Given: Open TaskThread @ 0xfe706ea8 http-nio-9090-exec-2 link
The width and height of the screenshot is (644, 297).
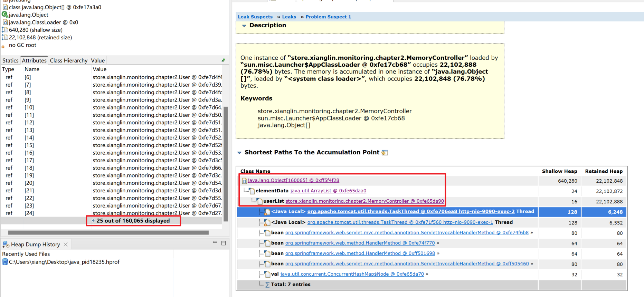Looking at the screenshot, I should (411, 211).
